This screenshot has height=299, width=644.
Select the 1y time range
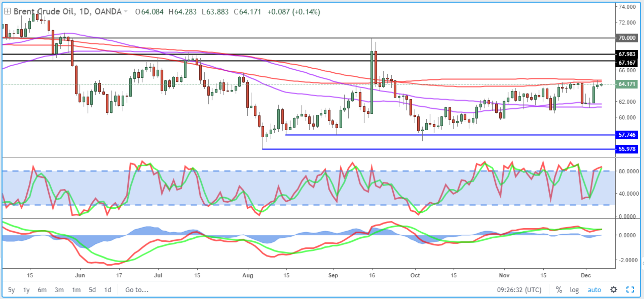(26, 290)
